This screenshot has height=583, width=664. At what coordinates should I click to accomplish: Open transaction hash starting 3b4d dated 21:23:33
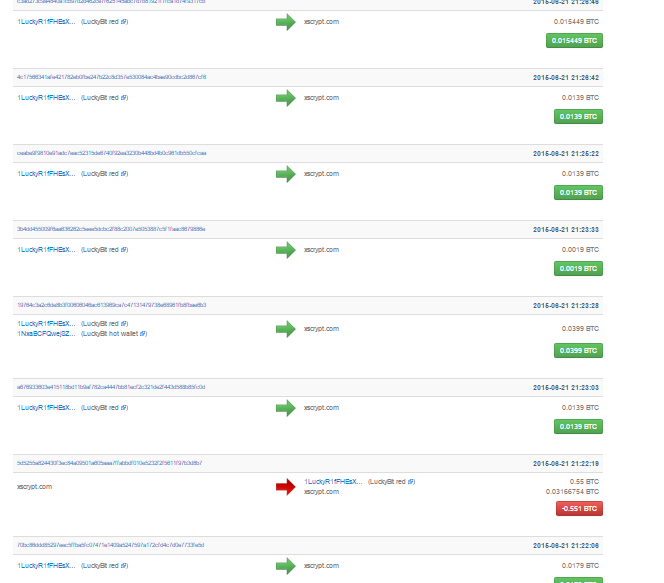pyautogui.click(x=111, y=229)
